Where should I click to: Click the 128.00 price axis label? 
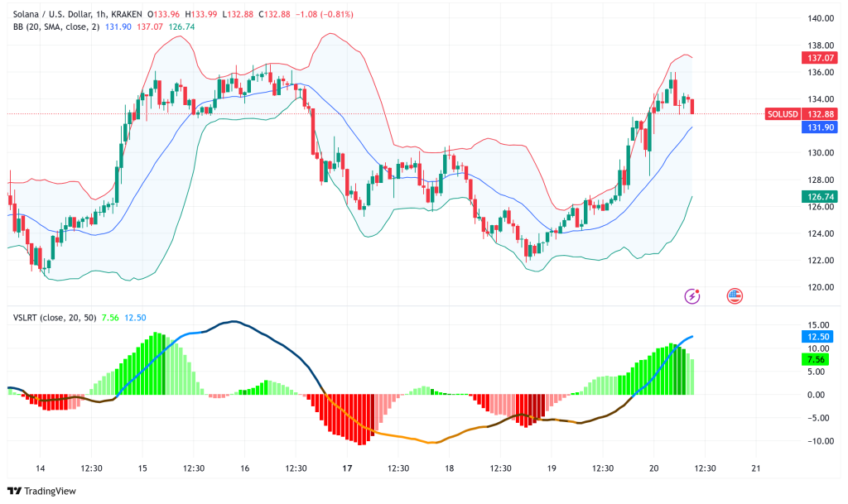[821, 180]
